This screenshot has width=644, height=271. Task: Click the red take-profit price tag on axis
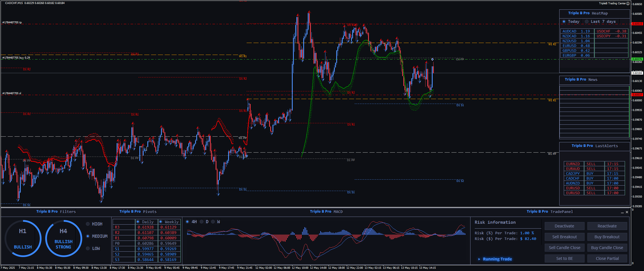pos(637,24)
